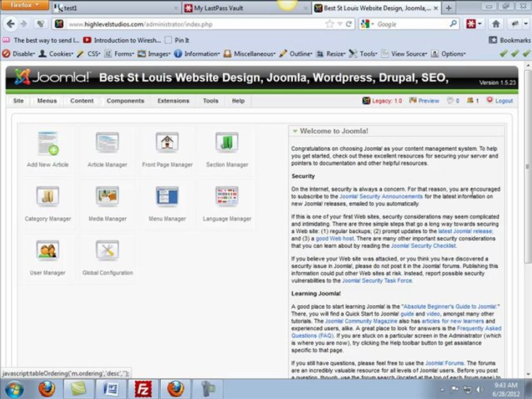Open the Help menu
Screen dimensions: 532x399
click(x=238, y=101)
